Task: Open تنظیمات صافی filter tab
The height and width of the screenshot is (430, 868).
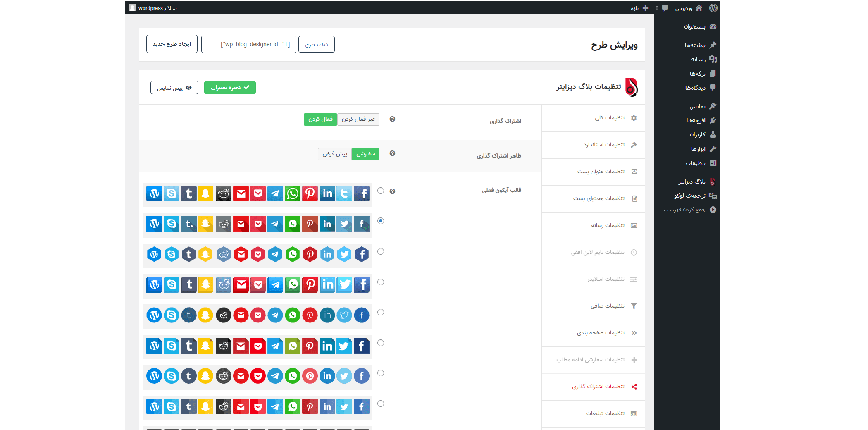Action: (594, 306)
